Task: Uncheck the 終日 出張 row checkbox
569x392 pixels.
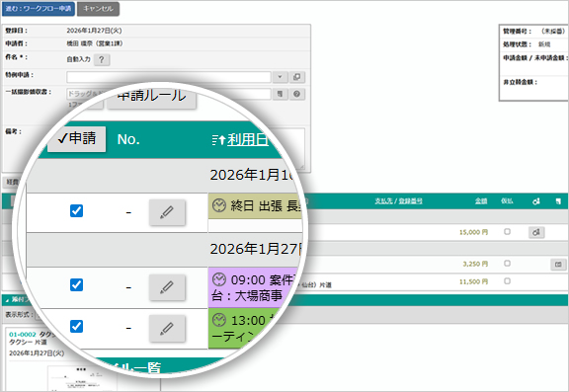Action: point(76,210)
